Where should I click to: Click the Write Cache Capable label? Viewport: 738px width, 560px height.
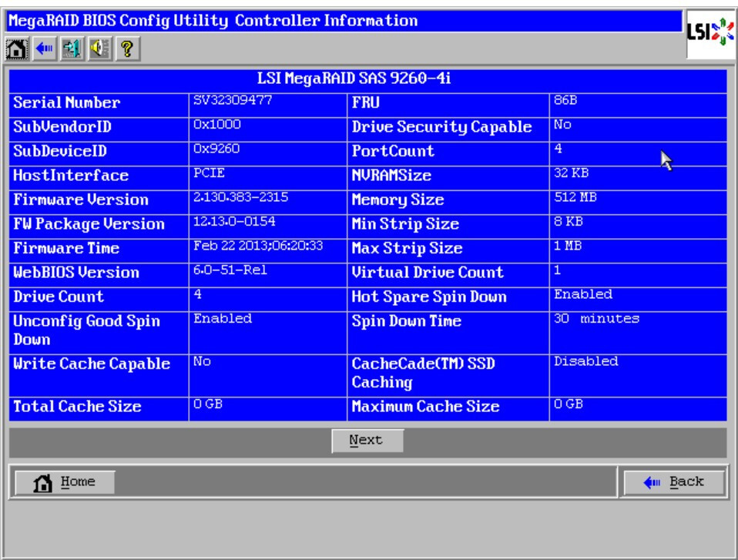coord(92,364)
